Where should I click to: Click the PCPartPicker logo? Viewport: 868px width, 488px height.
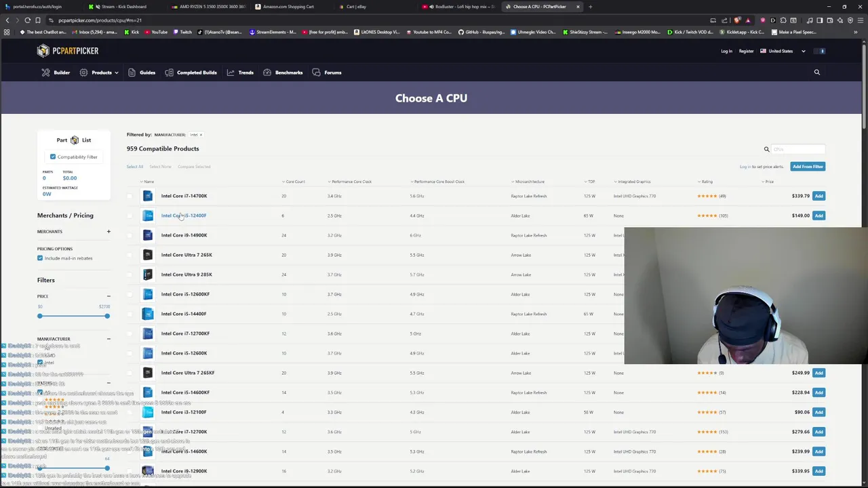pos(68,51)
